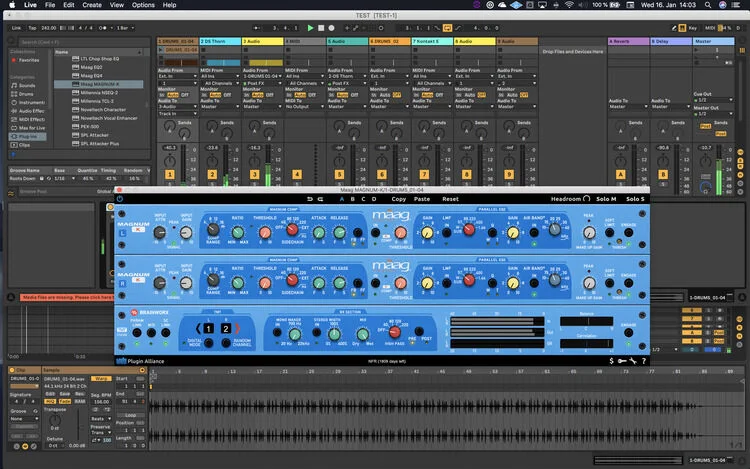Enable the arrangement Loop switch

tap(447, 28)
